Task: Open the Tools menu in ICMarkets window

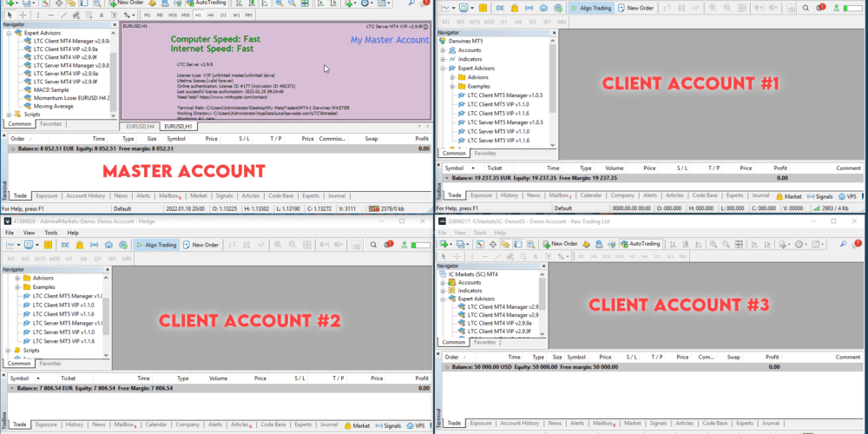Action: [x=480, y=233]
